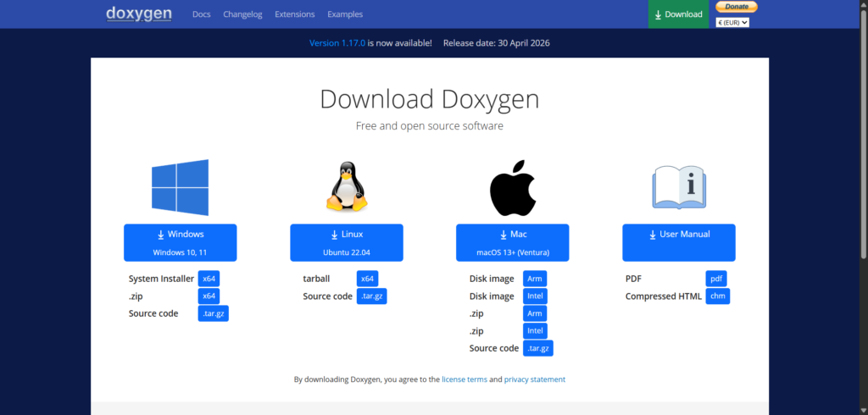Click the green Download button in header
The height and width of the screenshot is (415, 868).
tap(678, 14)
